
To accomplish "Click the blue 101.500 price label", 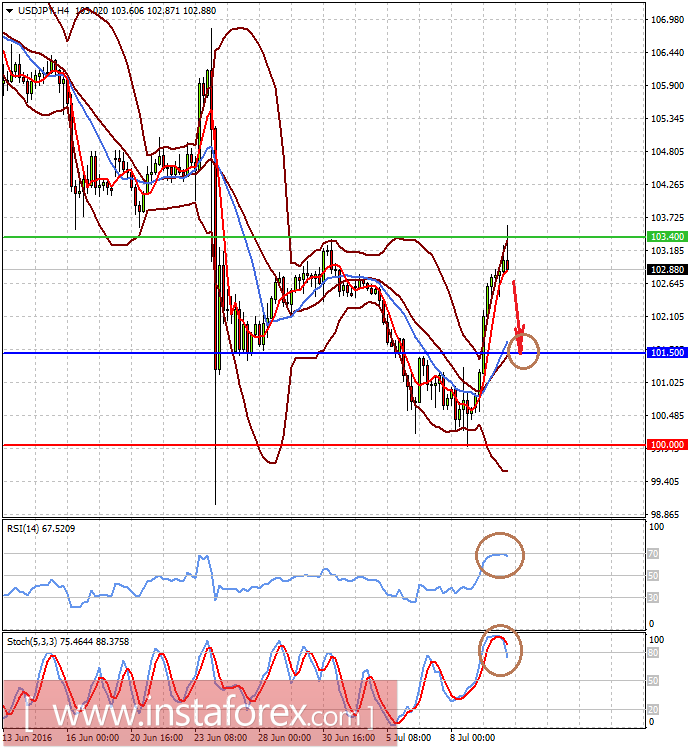I will (x=667, y=353).
